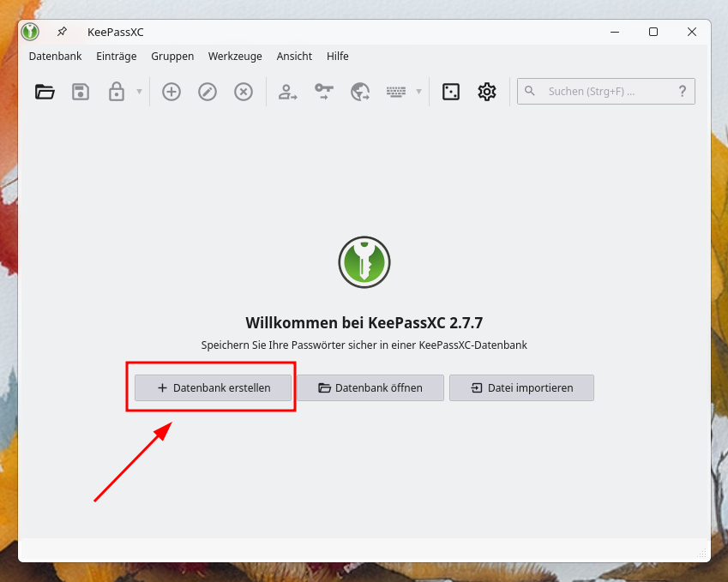Viewport: 728px width, 582px height.
Task: Open the Werkzeuge menu
Action: 235,57
